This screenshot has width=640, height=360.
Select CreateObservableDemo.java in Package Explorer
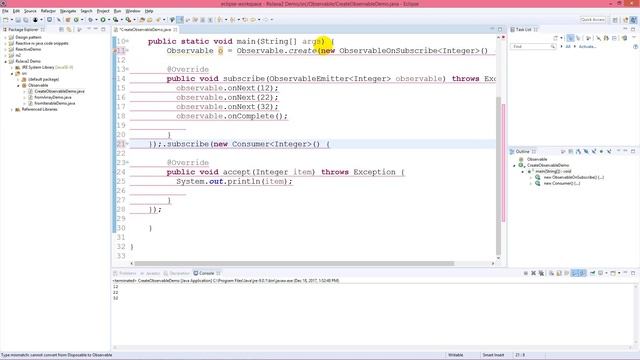point(59,91)
